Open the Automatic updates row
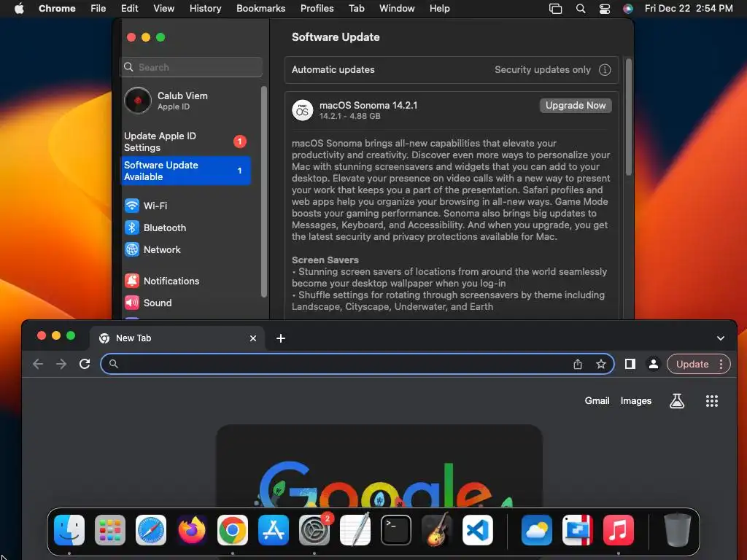This screenshot has width=747, height=560. pos(451,69)
